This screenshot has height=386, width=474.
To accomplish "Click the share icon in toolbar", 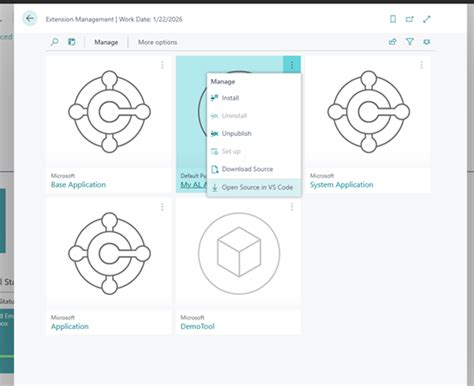I will (x=393, y=42).
